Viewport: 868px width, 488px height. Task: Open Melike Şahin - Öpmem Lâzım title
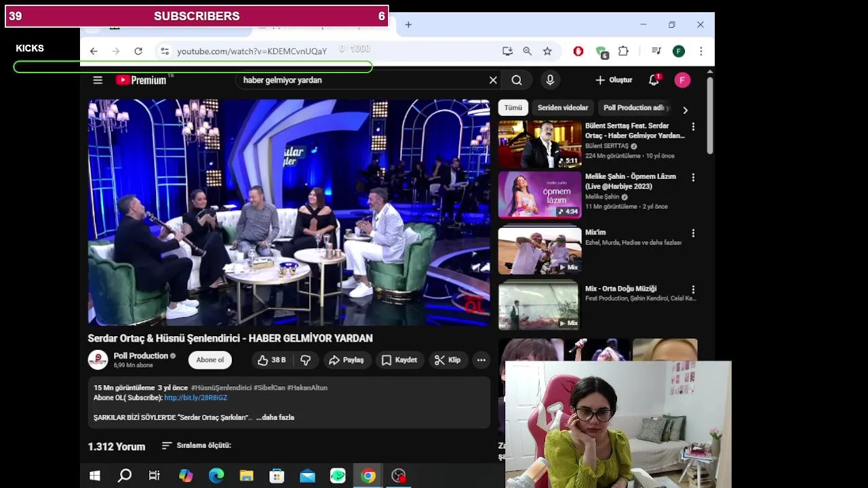tap(631, 181)
